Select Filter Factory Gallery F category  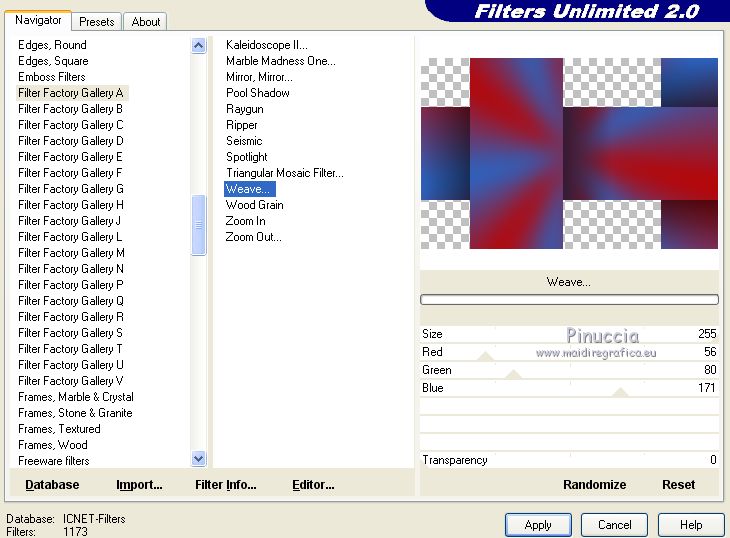(x=70, y=173)
